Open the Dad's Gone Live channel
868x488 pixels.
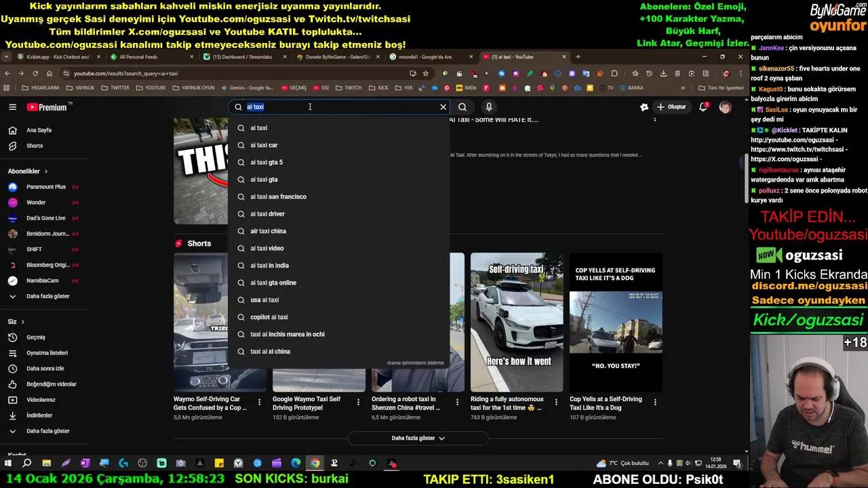coord(45,218)
